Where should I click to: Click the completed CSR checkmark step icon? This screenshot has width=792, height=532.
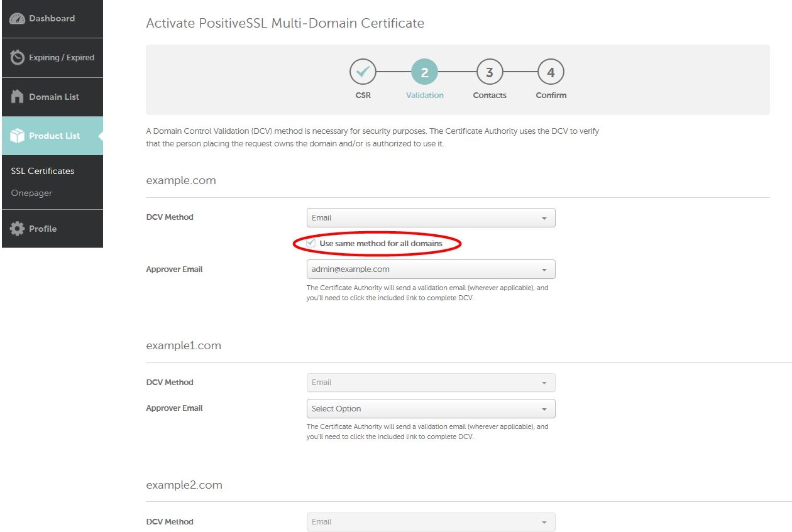(363, 72)
